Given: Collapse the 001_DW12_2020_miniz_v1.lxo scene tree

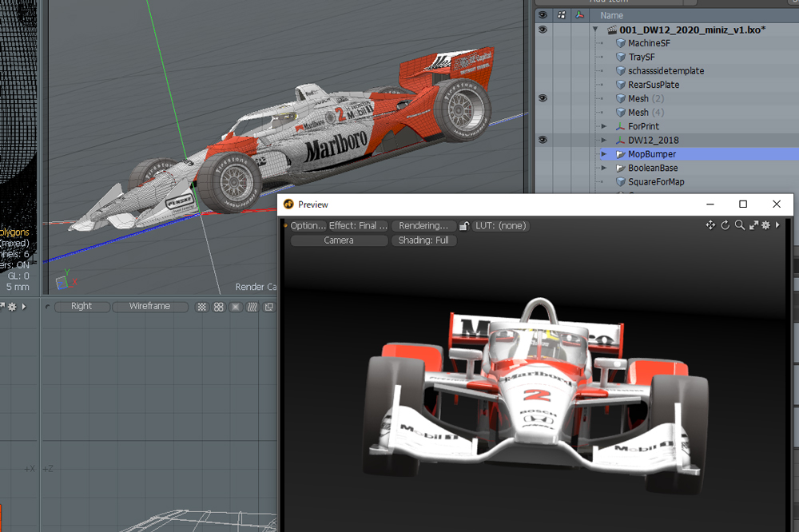Looking at the screenshot, I should coord(595,30).
